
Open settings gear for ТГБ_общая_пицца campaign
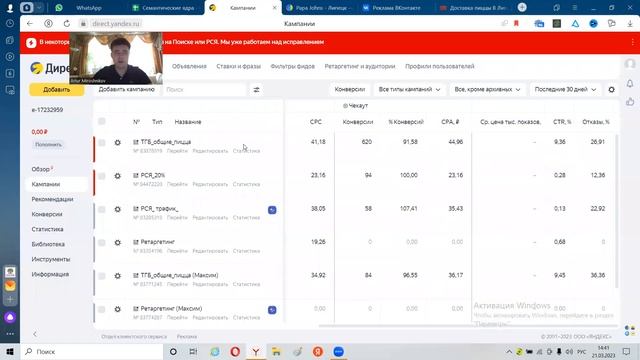pos(118,142)
